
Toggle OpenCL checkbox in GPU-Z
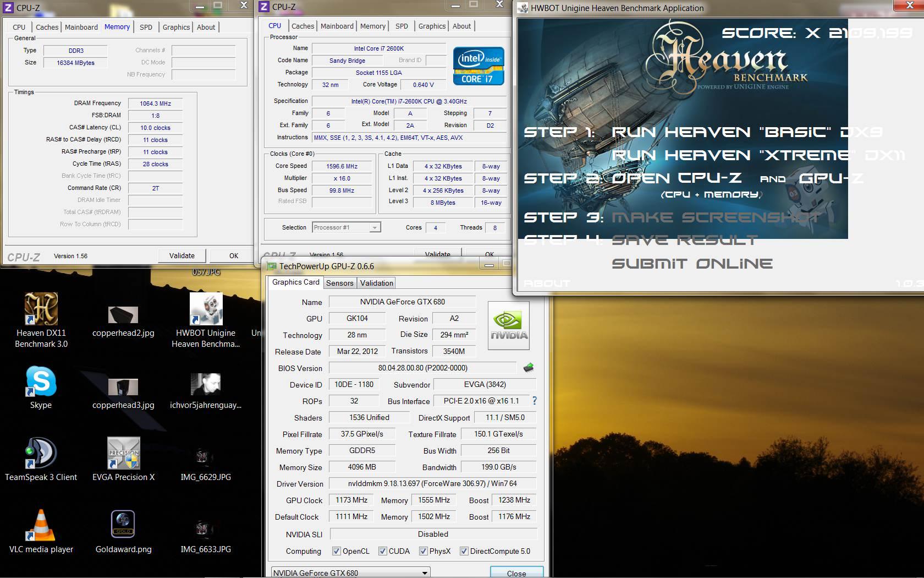[336, 551]
